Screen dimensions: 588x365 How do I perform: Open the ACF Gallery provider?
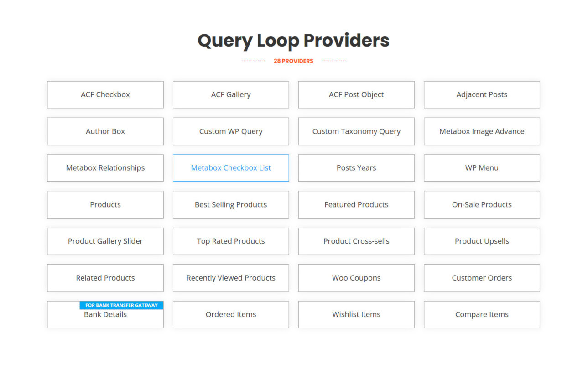(231, 94)
